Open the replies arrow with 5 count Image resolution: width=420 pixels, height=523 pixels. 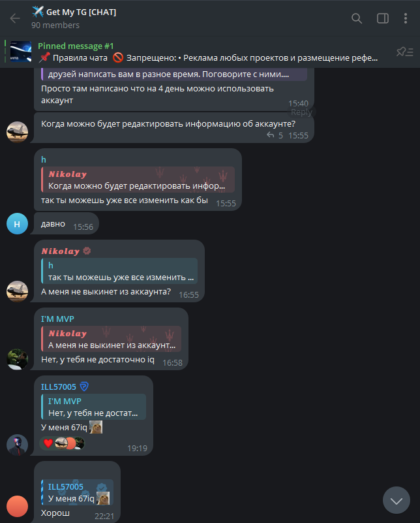[275, 135]
